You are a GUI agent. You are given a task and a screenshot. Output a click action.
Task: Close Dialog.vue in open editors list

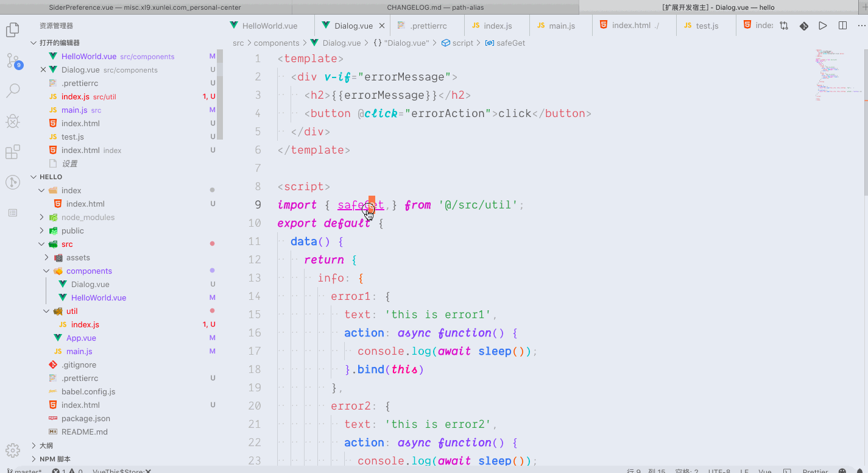click(43, 69)
